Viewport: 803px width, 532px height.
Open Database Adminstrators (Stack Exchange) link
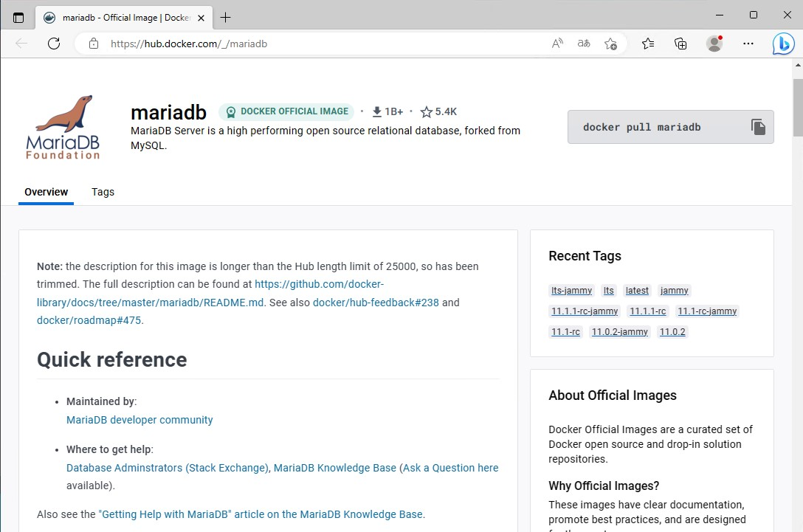point(168,468)
